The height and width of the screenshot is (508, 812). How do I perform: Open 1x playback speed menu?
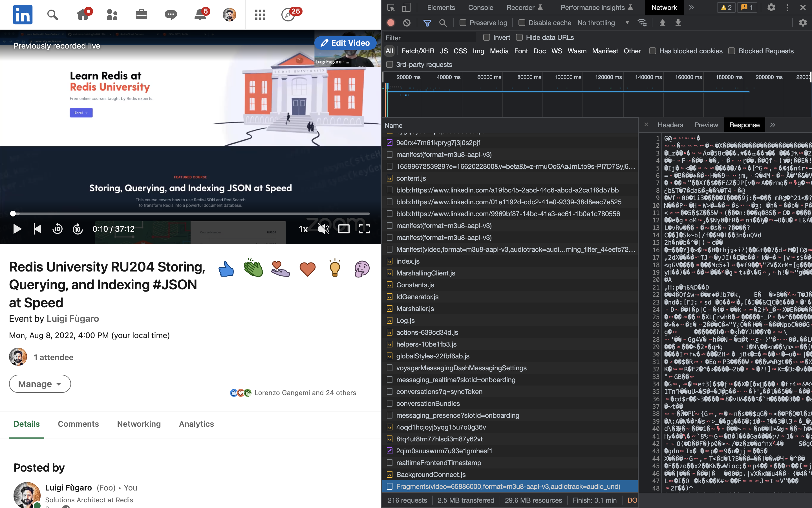303,229
